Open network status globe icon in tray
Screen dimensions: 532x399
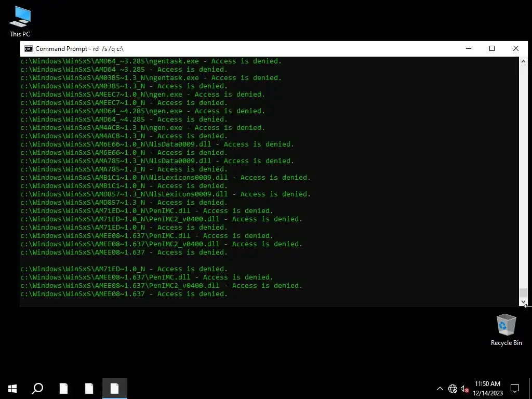(x=453, y=389)
